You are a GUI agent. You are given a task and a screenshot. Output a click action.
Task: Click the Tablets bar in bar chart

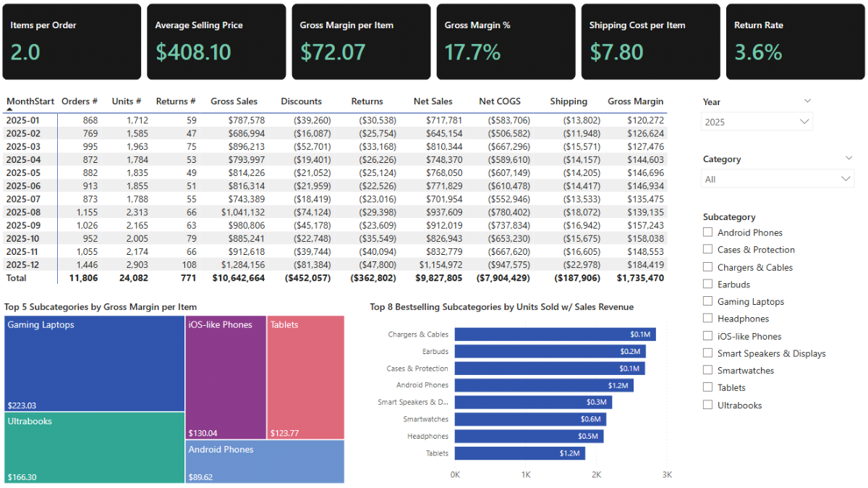(519, 453)
